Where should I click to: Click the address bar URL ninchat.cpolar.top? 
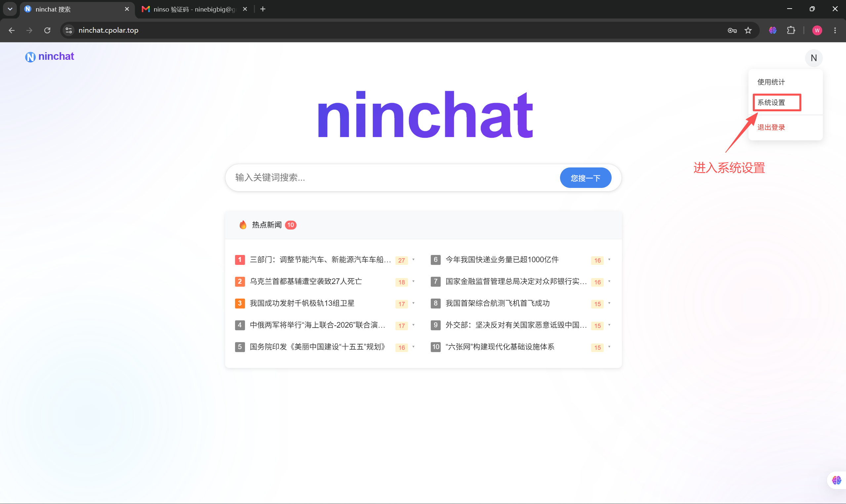point(108,30)
